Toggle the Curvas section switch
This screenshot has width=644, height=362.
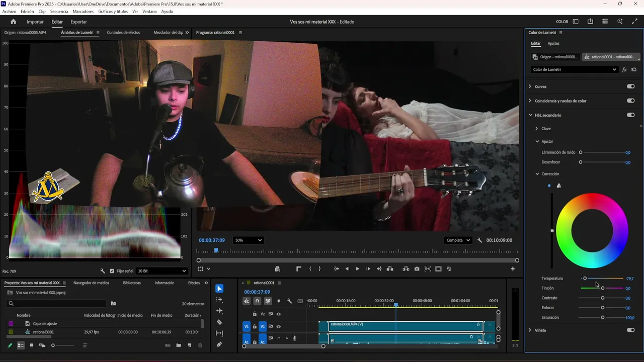(x=630, y=86)
